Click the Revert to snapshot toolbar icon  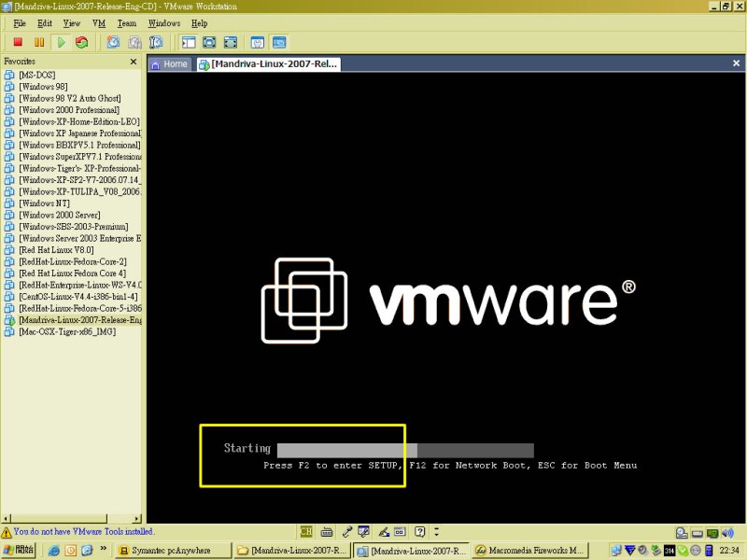134,42
